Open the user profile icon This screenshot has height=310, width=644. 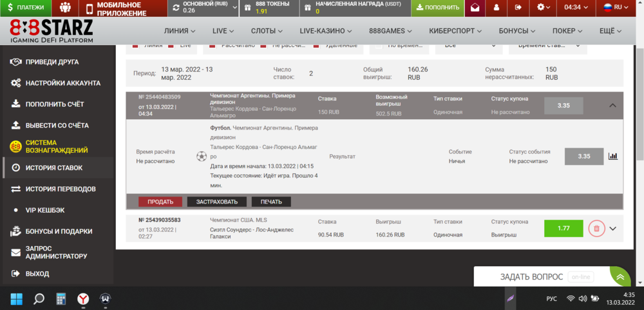tap(496, 7)
